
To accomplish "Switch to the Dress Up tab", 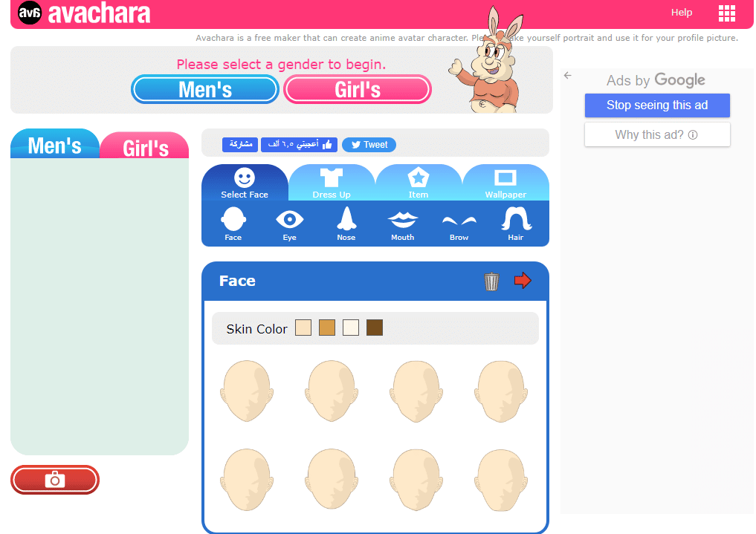I will pyautogui.click(x=332, y=183).
